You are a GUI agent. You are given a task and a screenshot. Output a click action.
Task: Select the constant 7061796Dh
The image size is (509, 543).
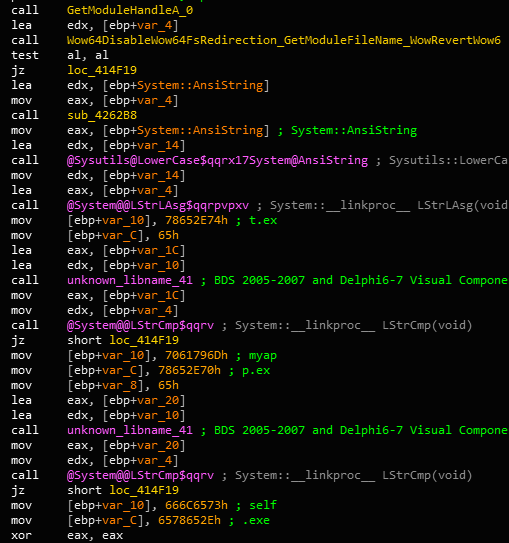(x=196, y=355)
